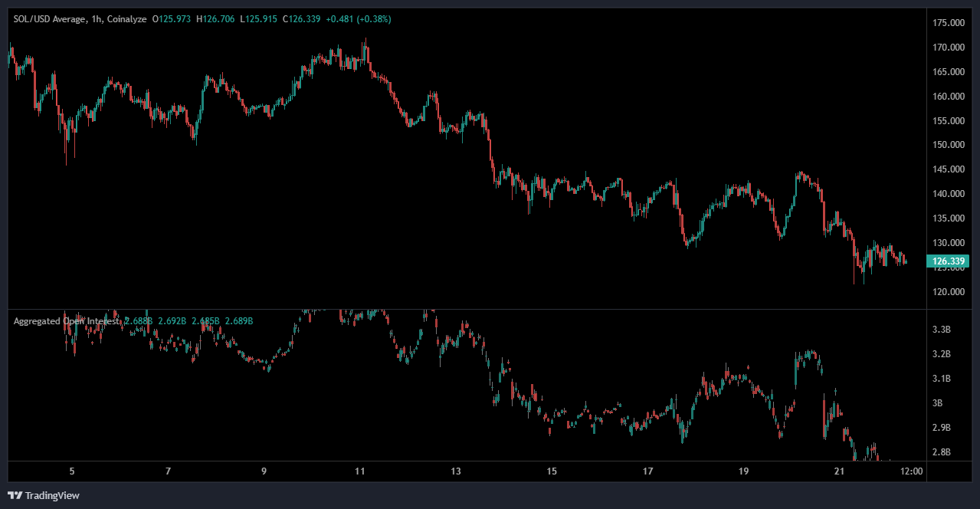This screenshot has height=509, width=980.
Task: Click the current price tag 126.339
Action: [949, 261]
